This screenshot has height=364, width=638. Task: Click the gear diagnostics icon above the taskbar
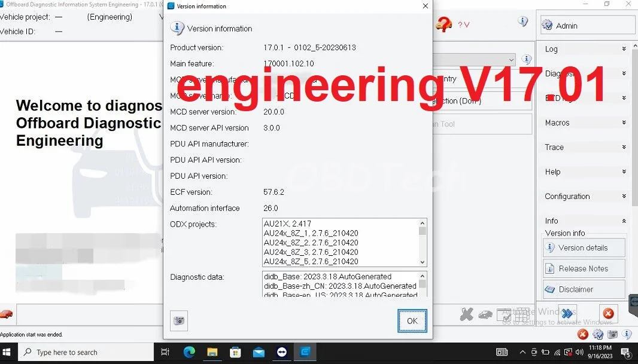598,334
